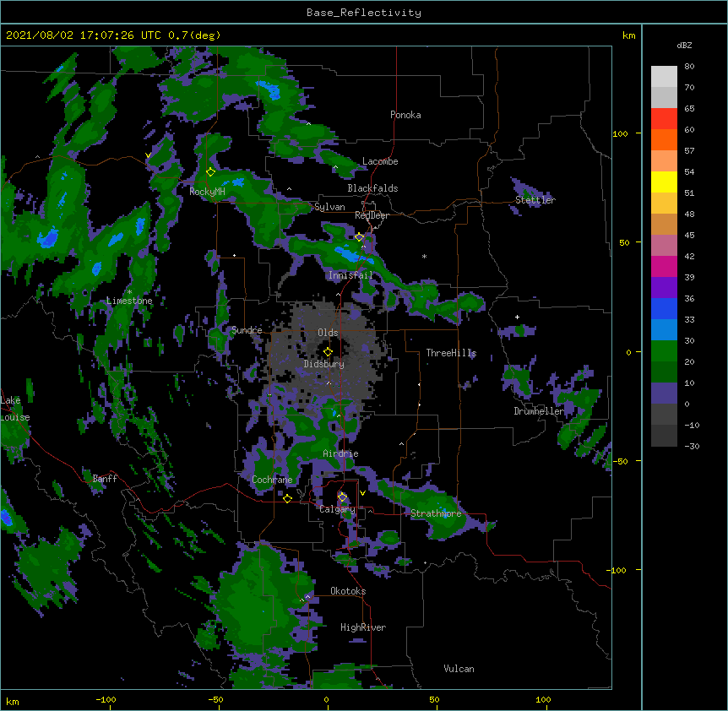This screenshot has height=711, width=728.
Task: Click the HighRiver town label
Action: click(363, 627)
